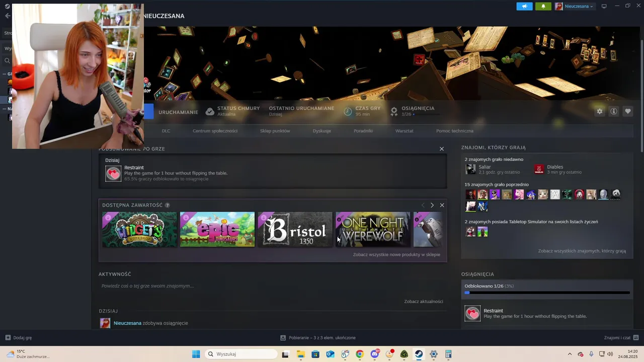Open the help icon beside Dostępna zawartość
This screenshot has height=362, width=644.
tap(167, 205)
